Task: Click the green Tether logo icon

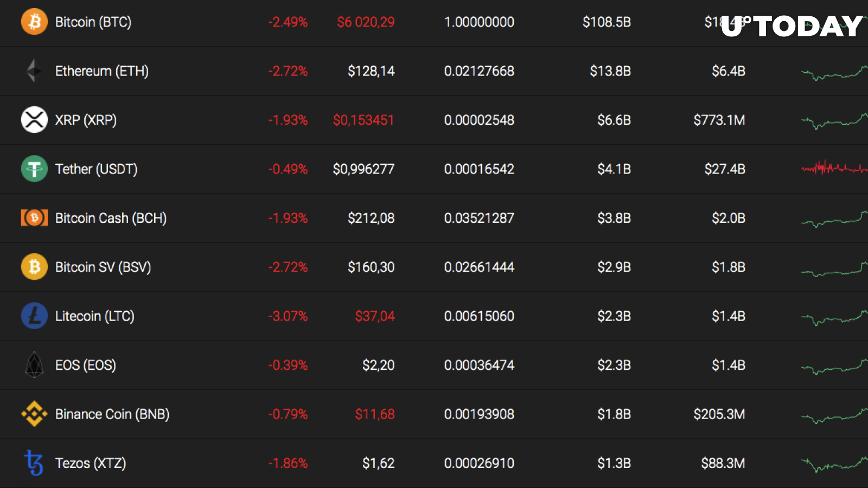Action: click(x=34, y=169)
